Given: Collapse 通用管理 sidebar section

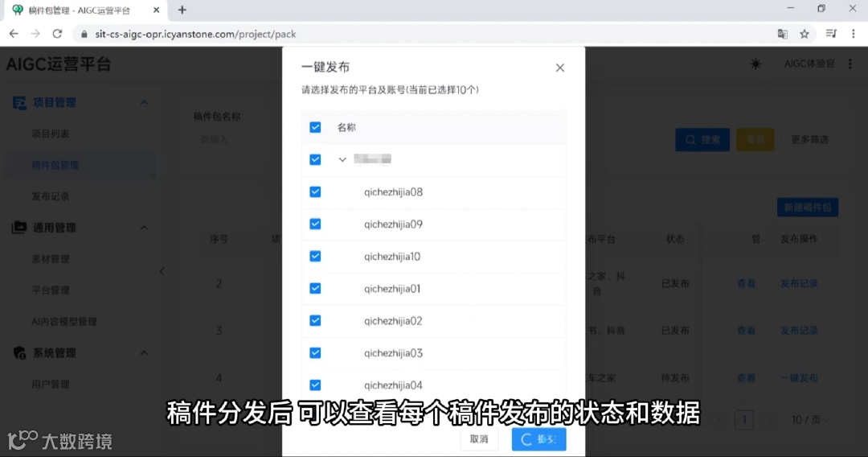Looking at the screenshot, I should [x=144, y=228].
